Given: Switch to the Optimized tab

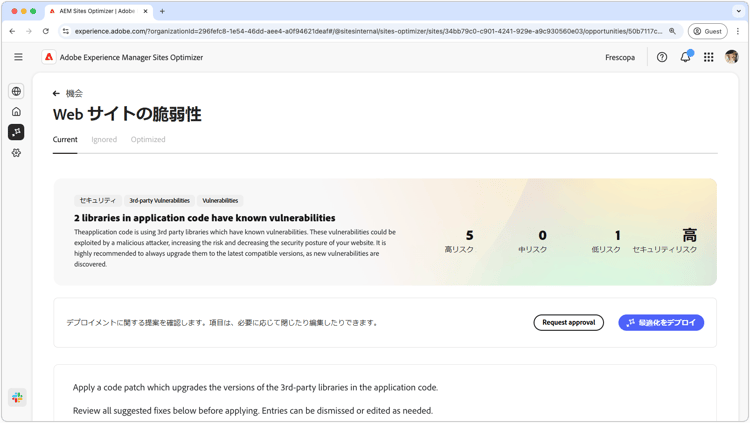Looking at the screenshot, I should tap(148, 139).
